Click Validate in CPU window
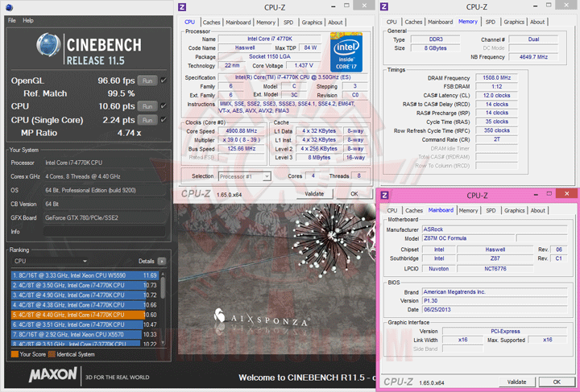This screenshot has width=580, height=392. (x=314, y=194)
